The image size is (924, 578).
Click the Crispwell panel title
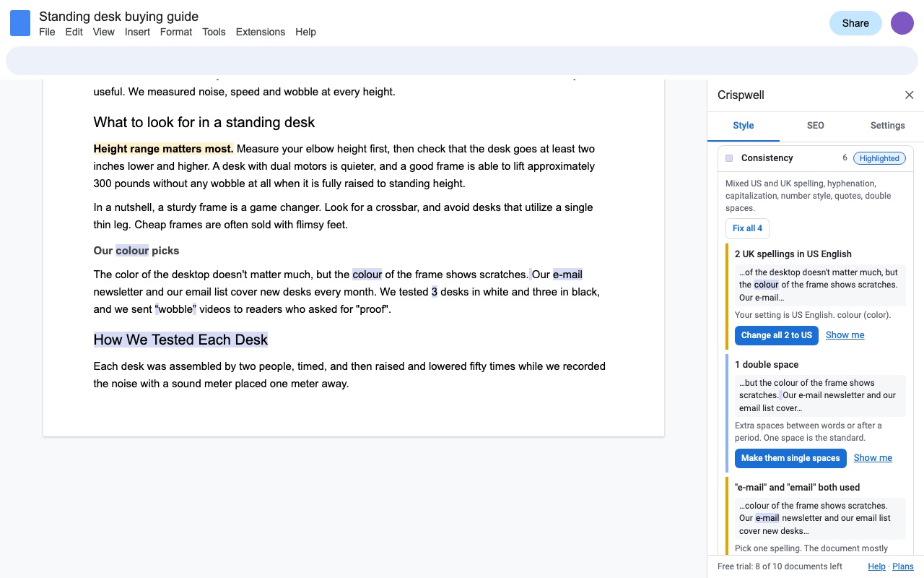click(741, 95)
